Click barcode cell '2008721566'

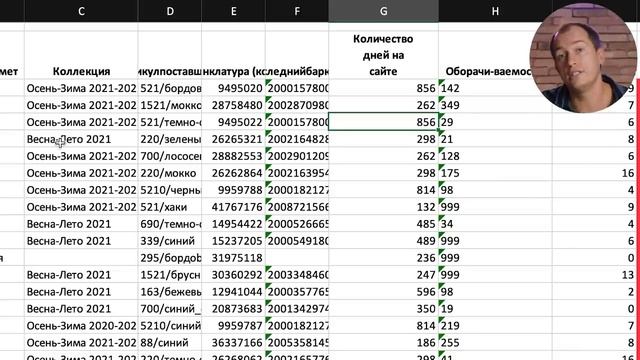coord(297,207)
